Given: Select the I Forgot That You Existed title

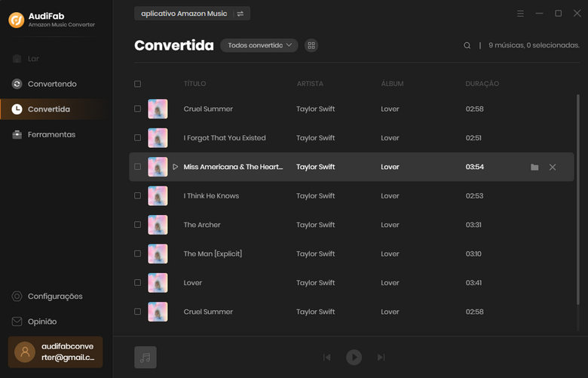Looking at the screenshot, I should tap(225, 138).
